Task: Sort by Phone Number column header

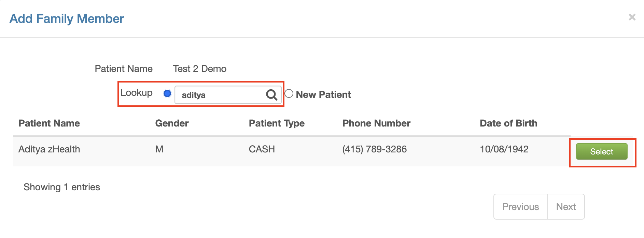Action: [376, 123]
